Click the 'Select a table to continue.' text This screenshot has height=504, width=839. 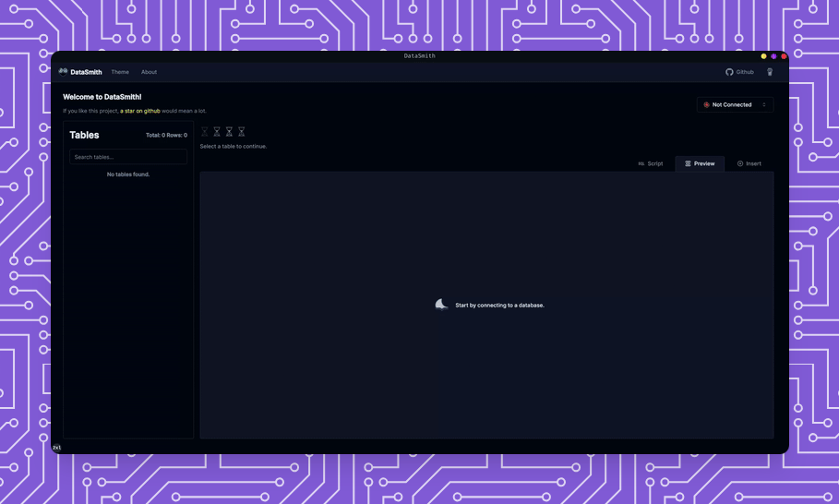tap(234, 146)
